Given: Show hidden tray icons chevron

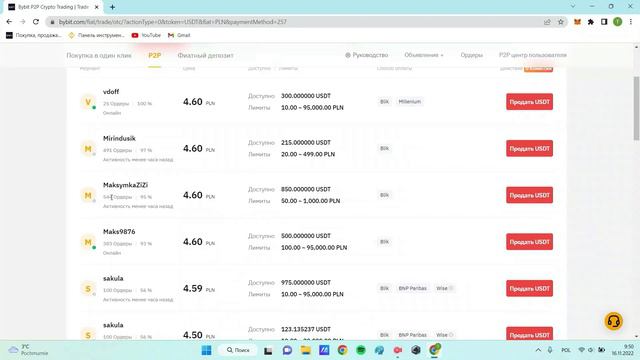Looking at the screenshot, I should 538,350.
